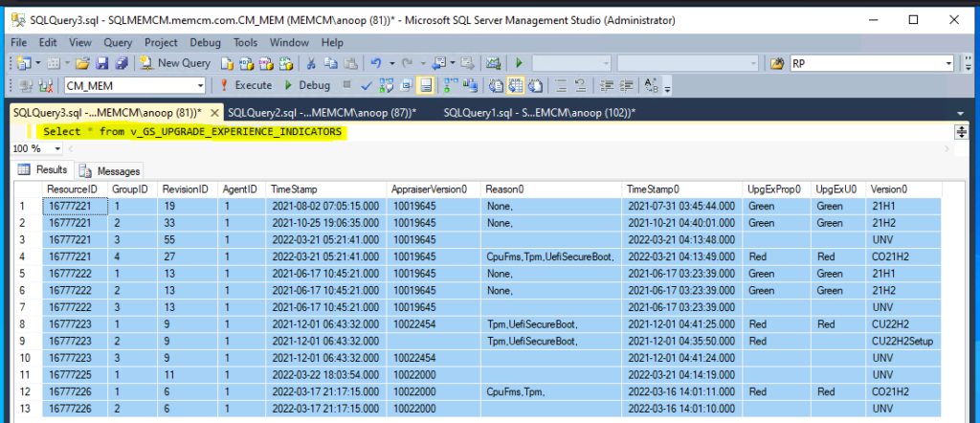
Task: Save the current query with disk icon
Action: (x=101, y=63)
